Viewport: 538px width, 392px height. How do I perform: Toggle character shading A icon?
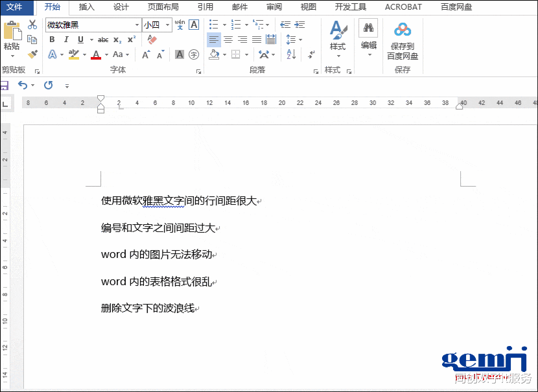[x=180, y=54]
